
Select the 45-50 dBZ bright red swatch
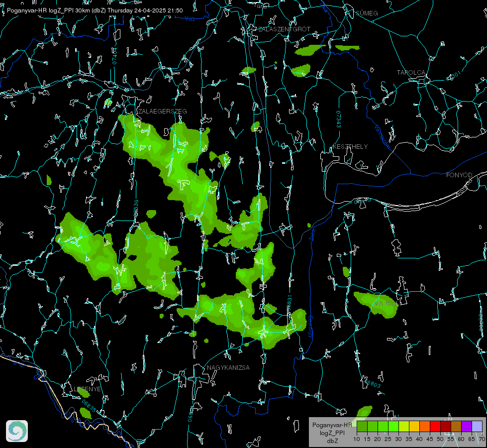(x=435, y=427)
